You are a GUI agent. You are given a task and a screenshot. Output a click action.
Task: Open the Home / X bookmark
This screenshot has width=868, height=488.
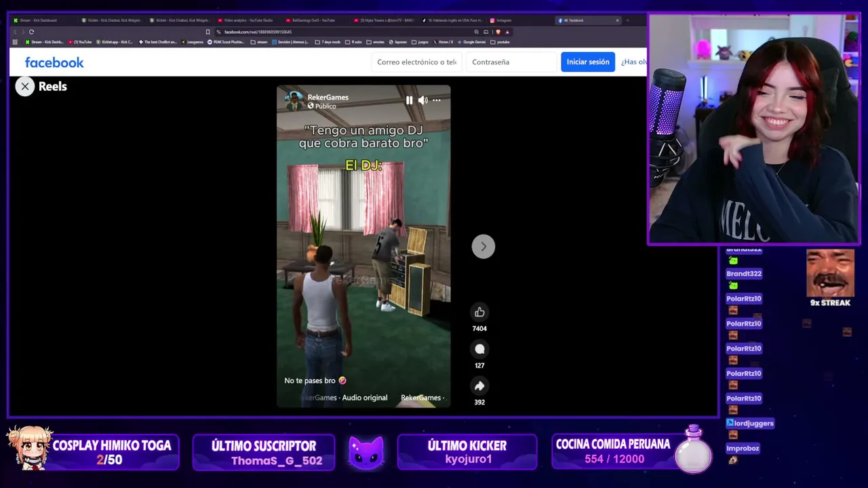(443, 42)
